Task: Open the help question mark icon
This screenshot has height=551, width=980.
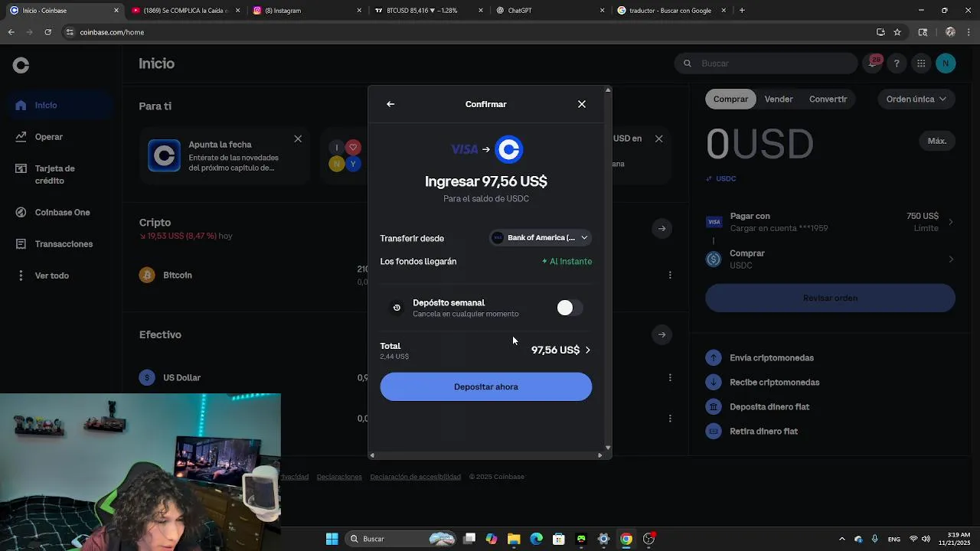Action: (897, 64)
